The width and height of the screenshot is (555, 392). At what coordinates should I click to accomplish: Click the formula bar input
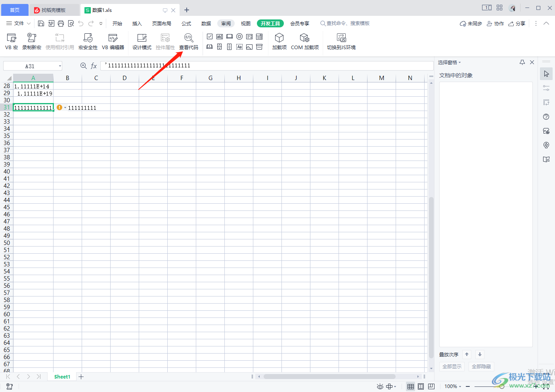point(267,66)
